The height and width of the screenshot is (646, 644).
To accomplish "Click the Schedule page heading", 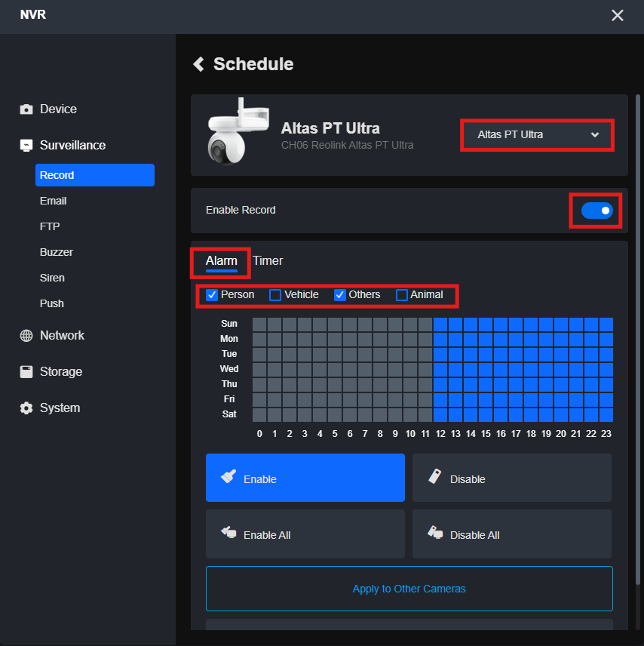I will click(253, 64).
